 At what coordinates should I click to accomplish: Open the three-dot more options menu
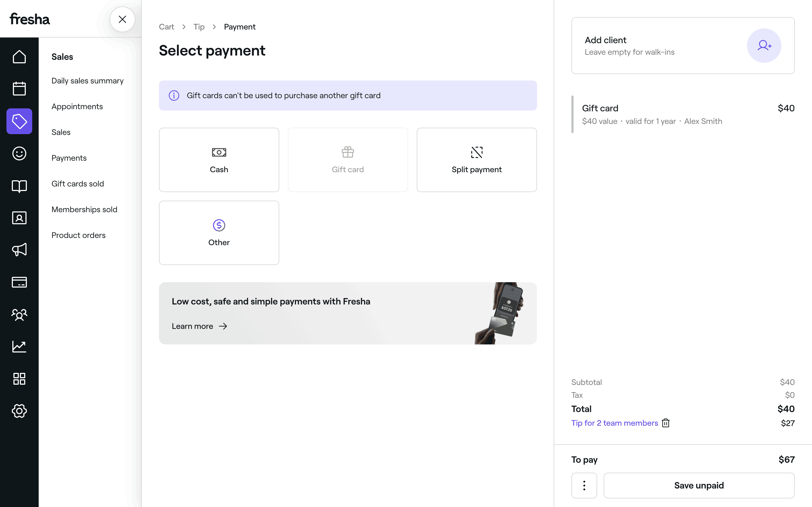[584, 485]
